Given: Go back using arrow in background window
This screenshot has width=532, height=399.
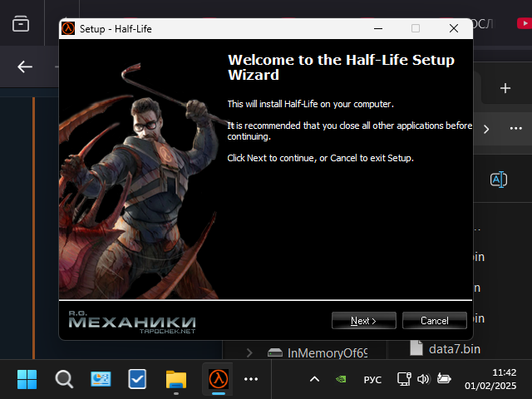Looking at the screenshot, I should tap(25, 66).
